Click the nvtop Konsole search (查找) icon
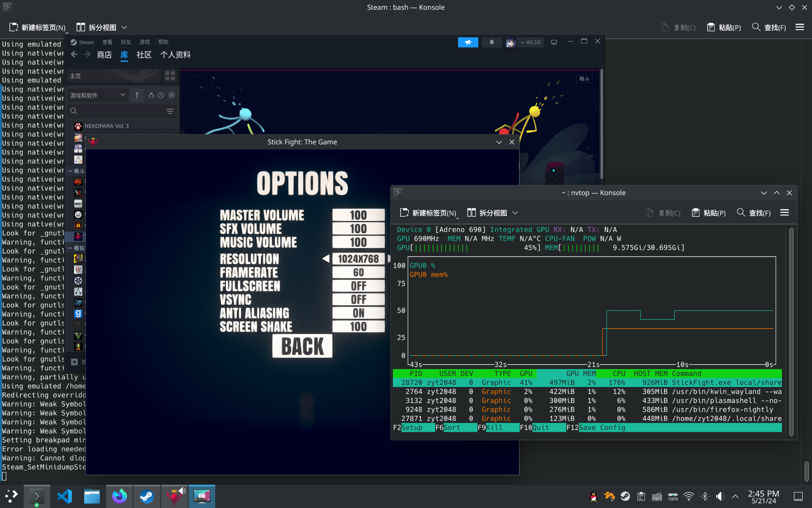812x508 pixels. (x=741, y=213)
